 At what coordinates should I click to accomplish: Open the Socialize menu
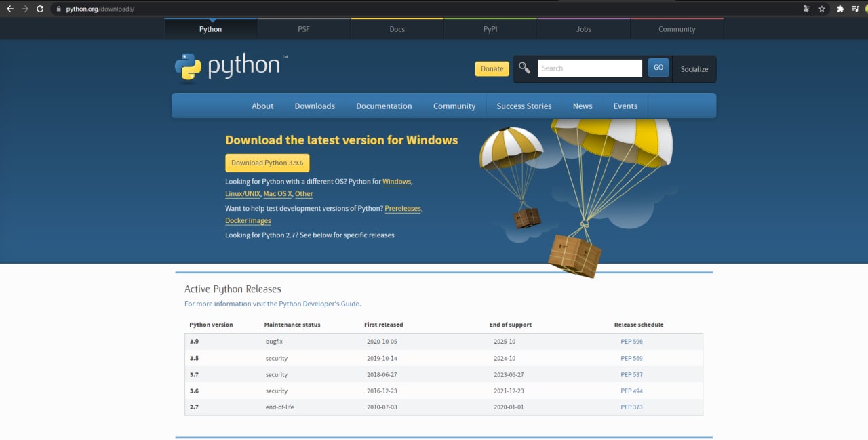click(694, 69)
